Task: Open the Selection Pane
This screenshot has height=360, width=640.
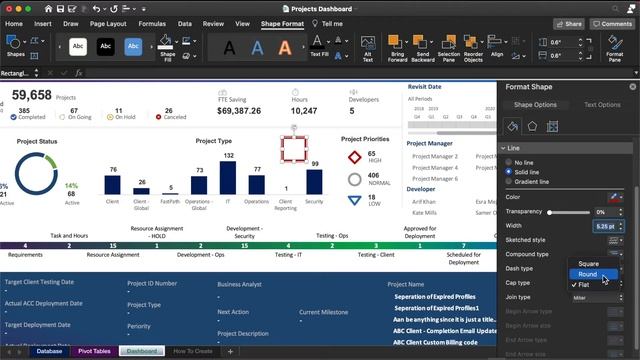Action: (x=449, y=49)
